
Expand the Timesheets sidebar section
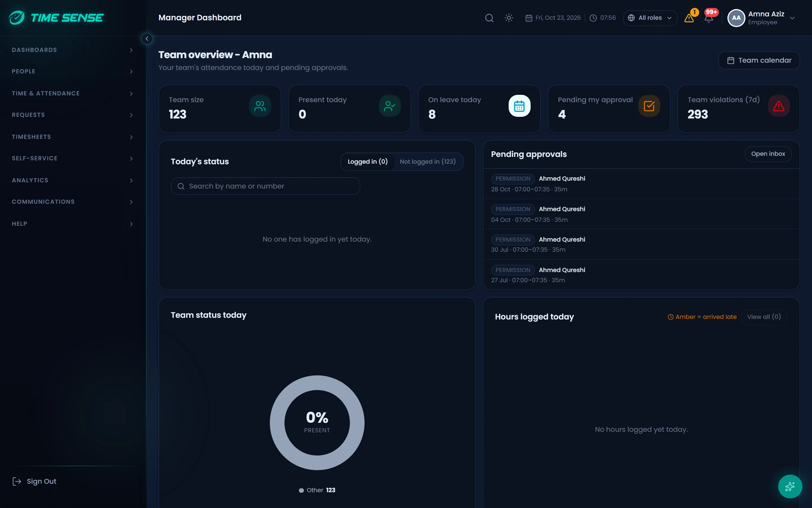[72, 137]
